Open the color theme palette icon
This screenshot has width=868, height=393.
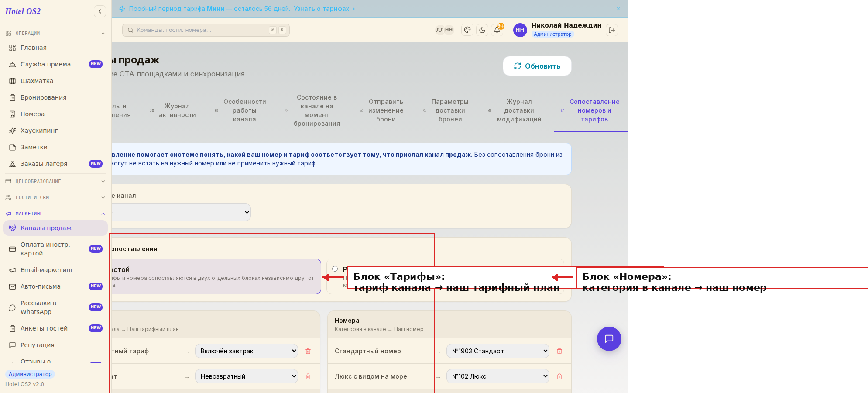click(x=467, y=30)
